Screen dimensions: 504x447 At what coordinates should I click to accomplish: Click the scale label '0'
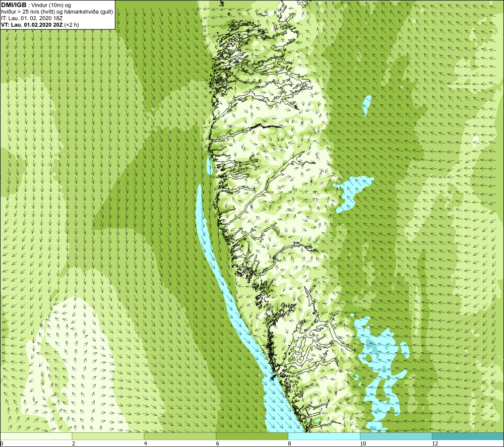tap(2, 443)
